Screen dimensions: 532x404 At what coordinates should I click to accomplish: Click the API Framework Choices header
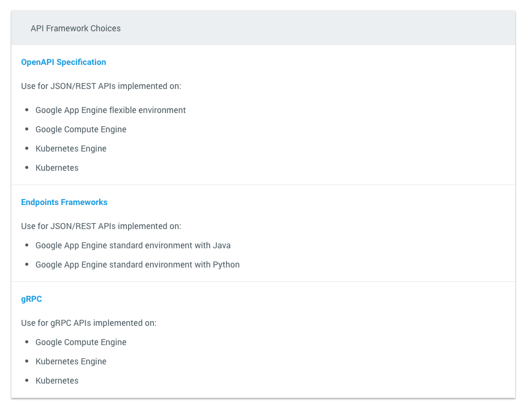[75, 28]
